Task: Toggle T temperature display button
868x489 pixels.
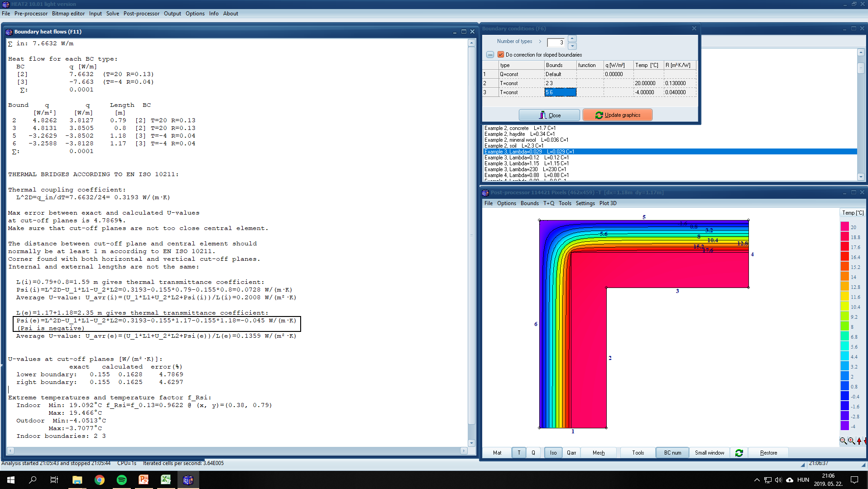Action: pyautogui.click(x=519, y=453)
